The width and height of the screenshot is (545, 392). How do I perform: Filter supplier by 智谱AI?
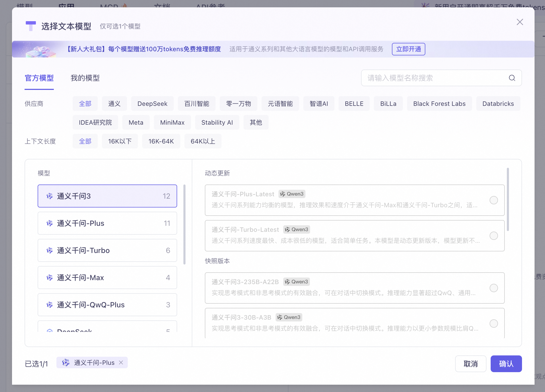pyautogui.click(x=319, y=104)
